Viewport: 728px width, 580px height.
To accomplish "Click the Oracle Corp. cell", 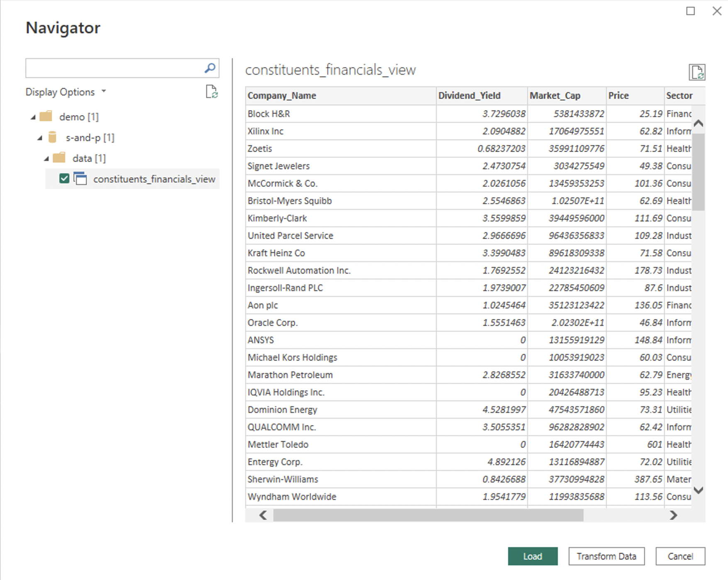I will click(x=341, y=323).
